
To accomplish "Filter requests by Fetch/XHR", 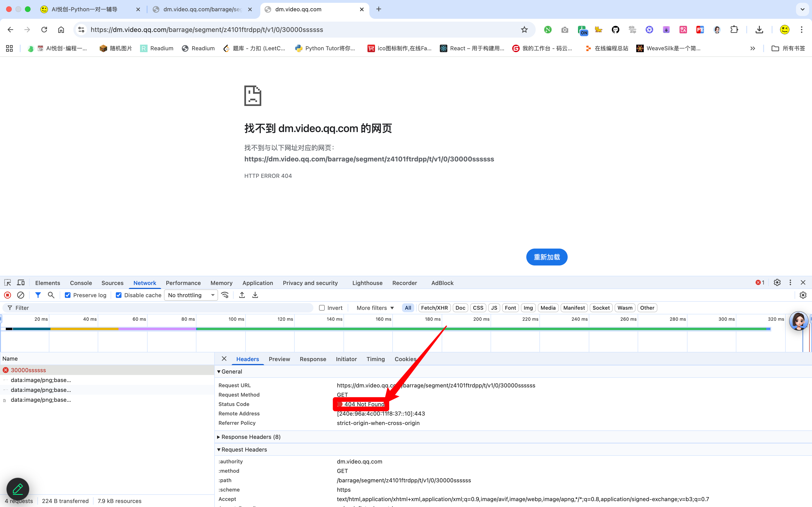I will tap(434, 308).
